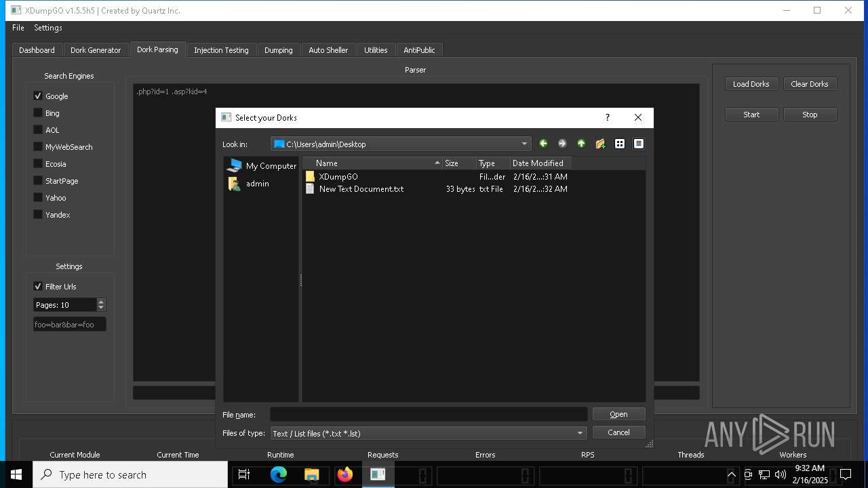Go forward in file dialog
The width and height of the screenshot is (868, 488).
(562, 144)
